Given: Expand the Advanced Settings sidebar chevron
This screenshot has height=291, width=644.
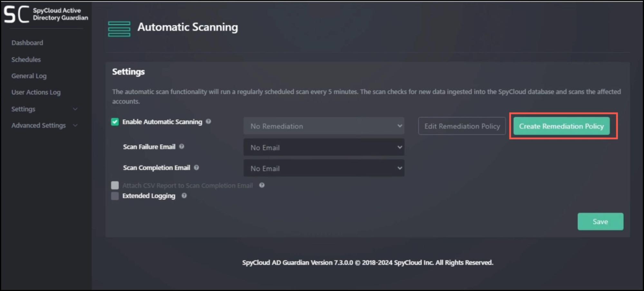Looking at the screenshot, I should pyautogui.click(x=75, y=125).
